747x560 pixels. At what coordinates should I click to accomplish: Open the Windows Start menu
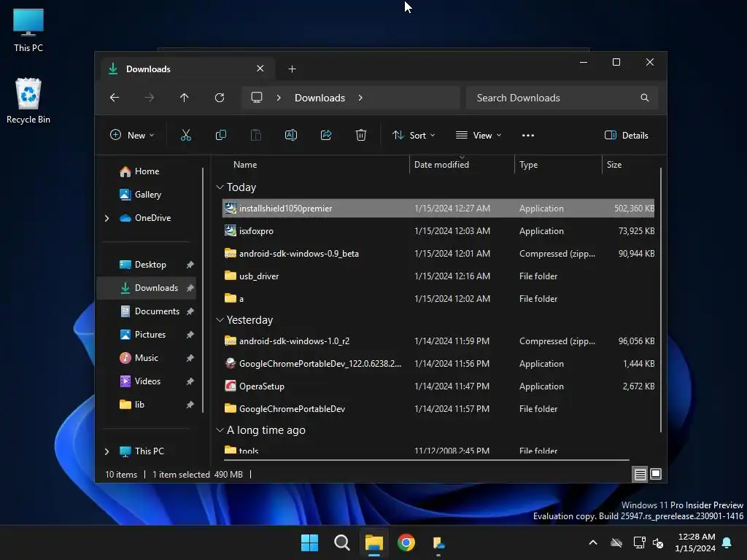[x=309, y=542]
